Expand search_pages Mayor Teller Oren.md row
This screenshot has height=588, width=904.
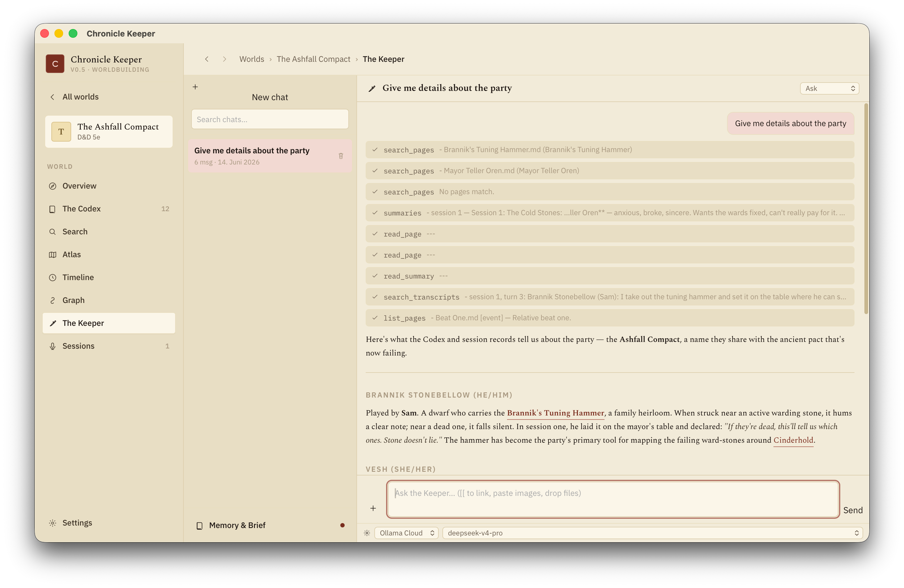pyautogui.click(x=610, y=171)
